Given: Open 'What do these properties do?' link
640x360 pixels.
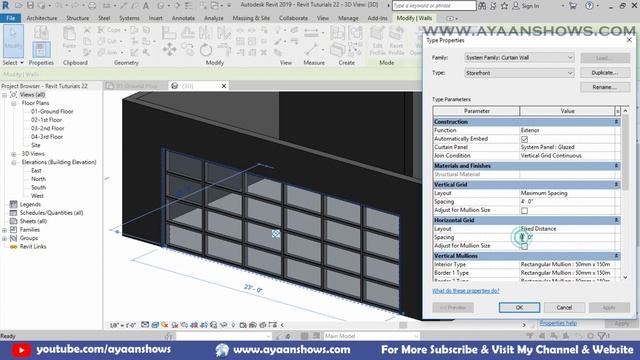Looking at the screenshot, I should point(466,291).
